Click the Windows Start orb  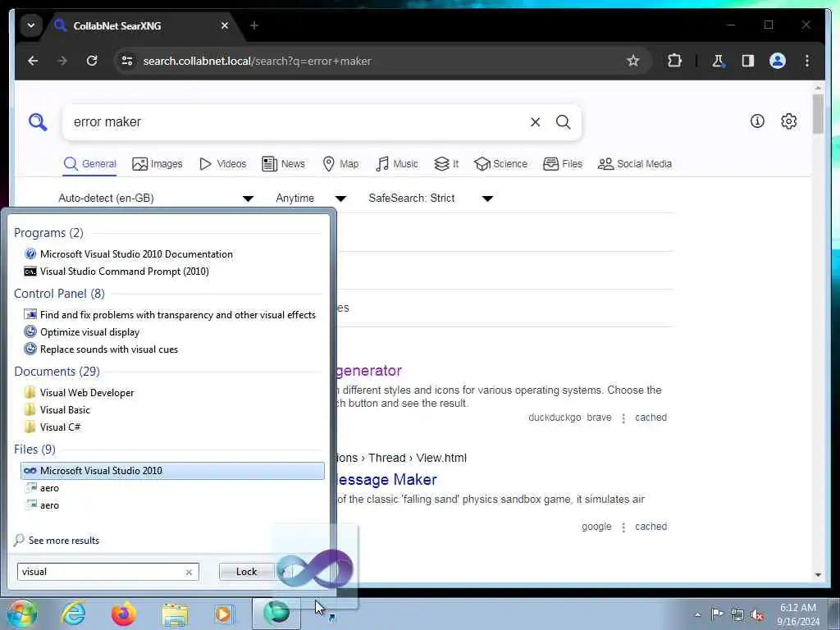[x=21, y=614]
